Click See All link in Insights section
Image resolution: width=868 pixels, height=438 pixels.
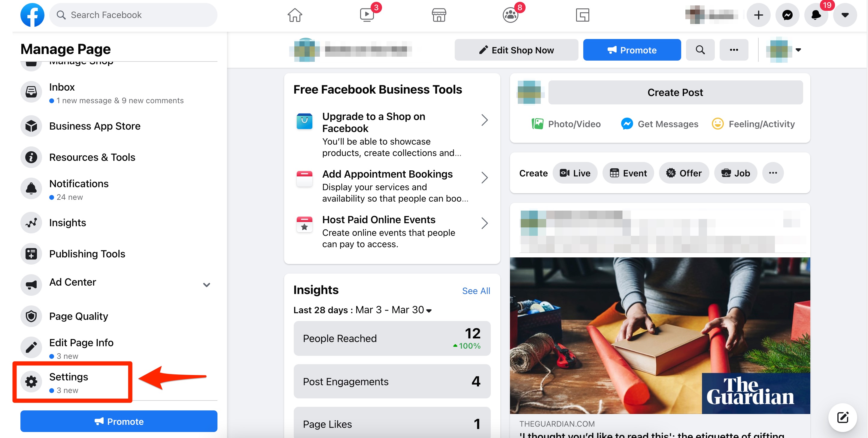click(475, 290)
